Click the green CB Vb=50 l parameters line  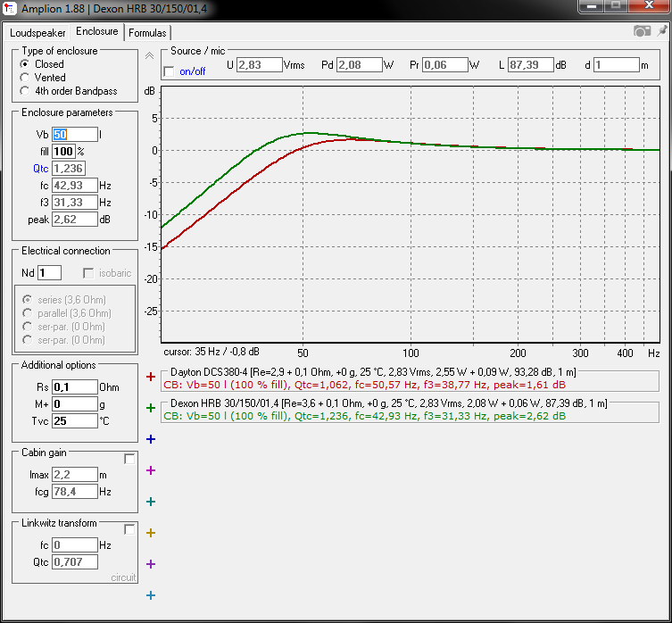click(x=365, y=416)
